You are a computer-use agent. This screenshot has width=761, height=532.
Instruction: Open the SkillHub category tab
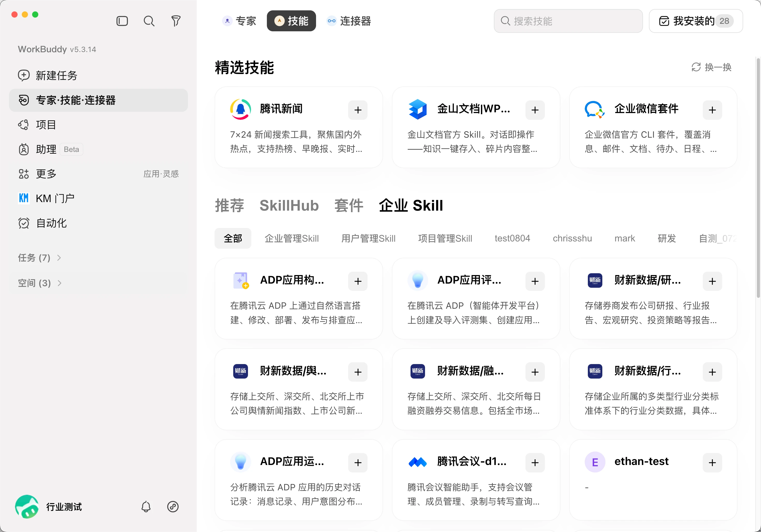click(x=289, y=205)
